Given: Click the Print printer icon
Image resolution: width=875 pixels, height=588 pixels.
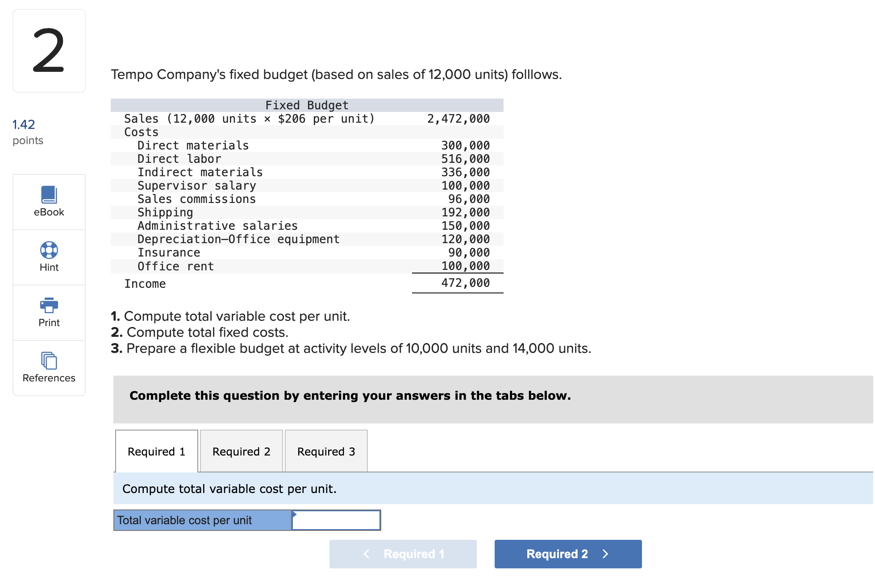Looking at the screenshot, I should pyautogui.click(x=49, y=305).
